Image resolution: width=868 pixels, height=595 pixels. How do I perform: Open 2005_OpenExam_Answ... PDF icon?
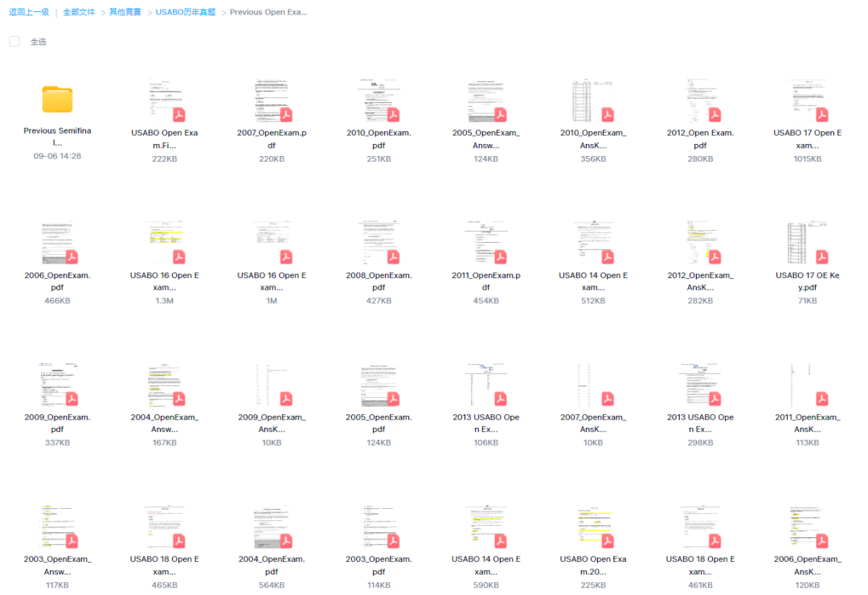coord(486,101)
